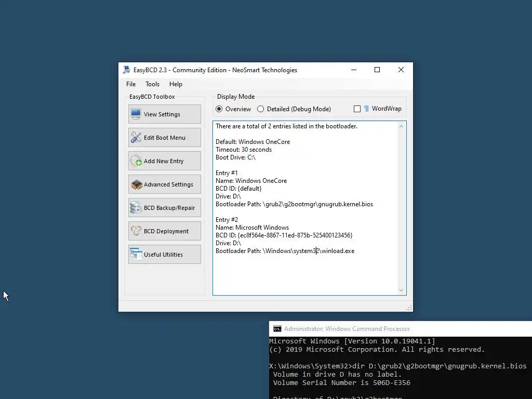The image size is (532, 399).
Task: Maximize the EasyBCD window
Action: tap(377, 70)
